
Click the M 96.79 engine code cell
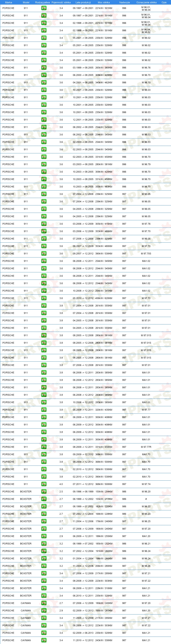(146, 164)
